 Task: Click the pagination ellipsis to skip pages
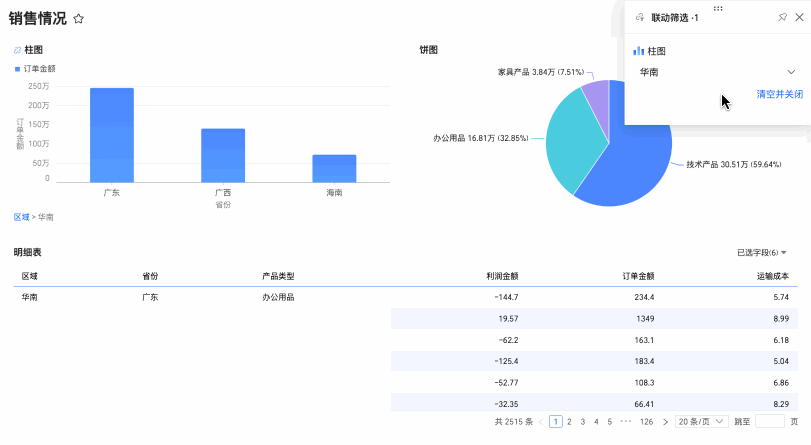point(625,422)
